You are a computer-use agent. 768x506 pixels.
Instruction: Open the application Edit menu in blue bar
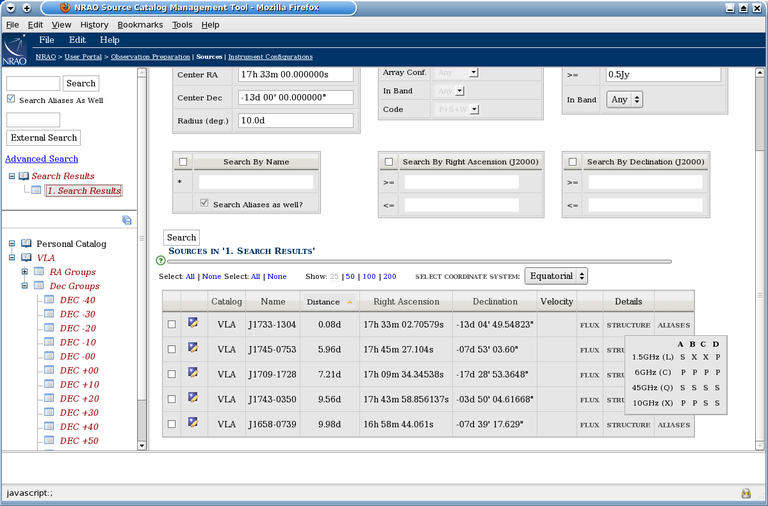click(x=77, y=40)
